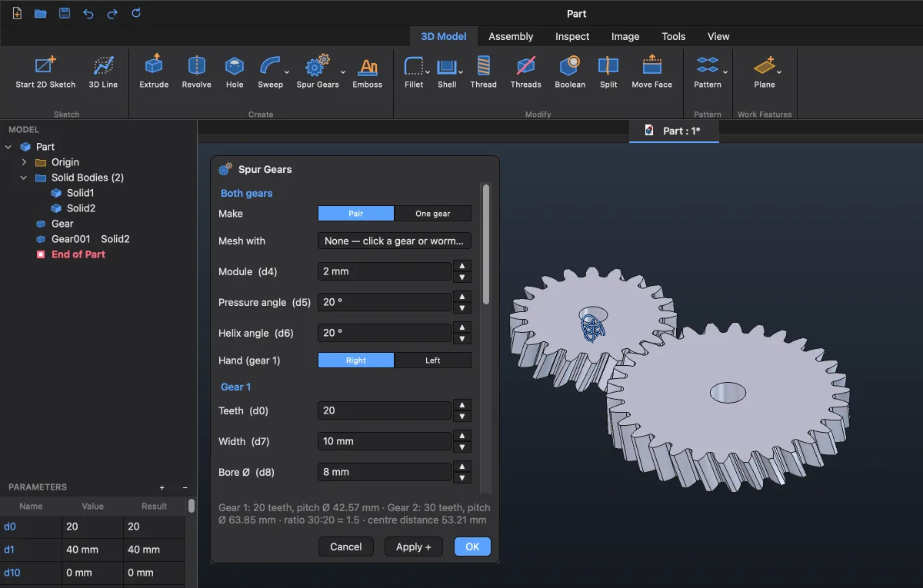Click the Mesh with selection button
This screenshot has height=588, width=923.
[395, 241]
